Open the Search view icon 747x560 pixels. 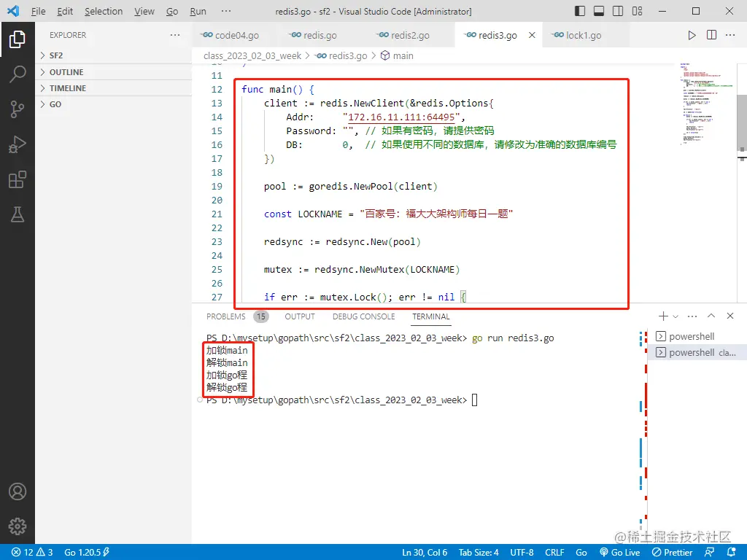click(x=18, y=74)
